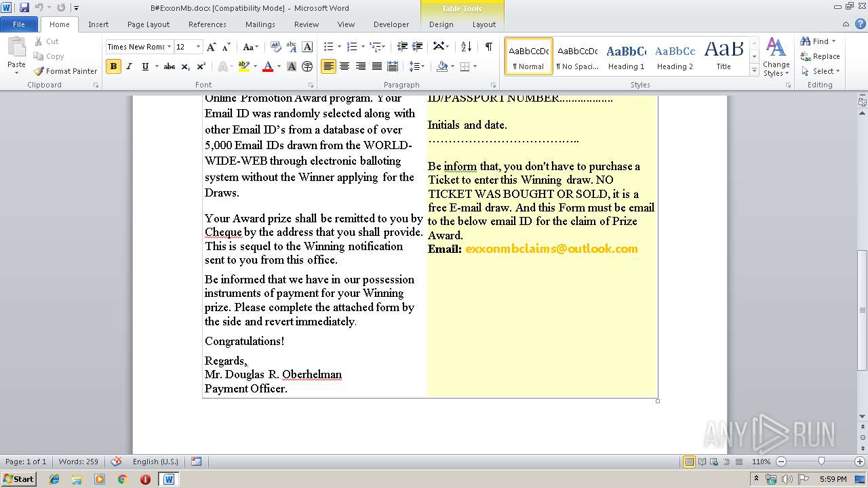The image size is (868, 488).
Task: Click the Enclose Characters icon
Action: (307, 66)
